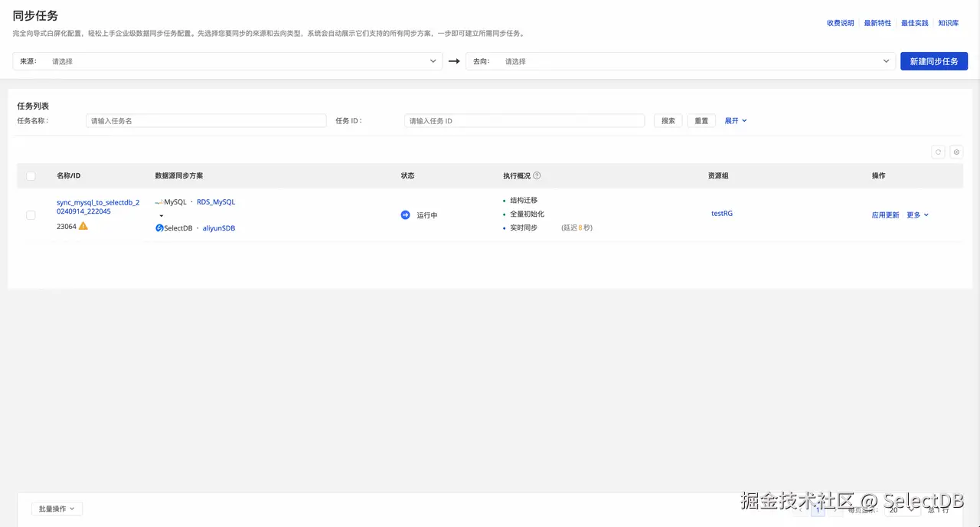Open the aliyunSDB data source link
The width and height of the screenshot is (980, 527).
click(218, 228)
